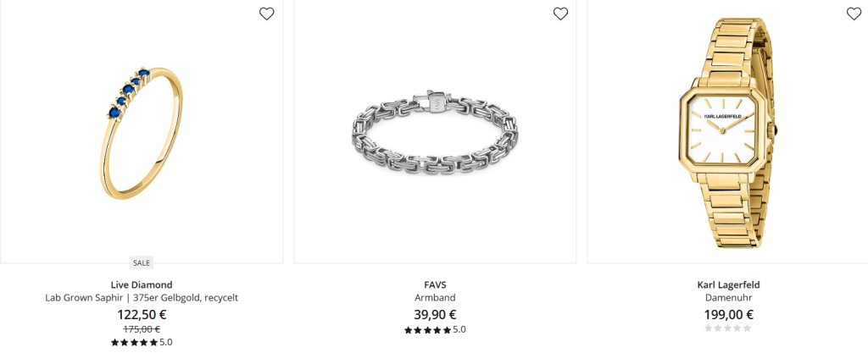
Task: Click heart icon on Karl Lagerfeld watch
Action: [854, 14]
